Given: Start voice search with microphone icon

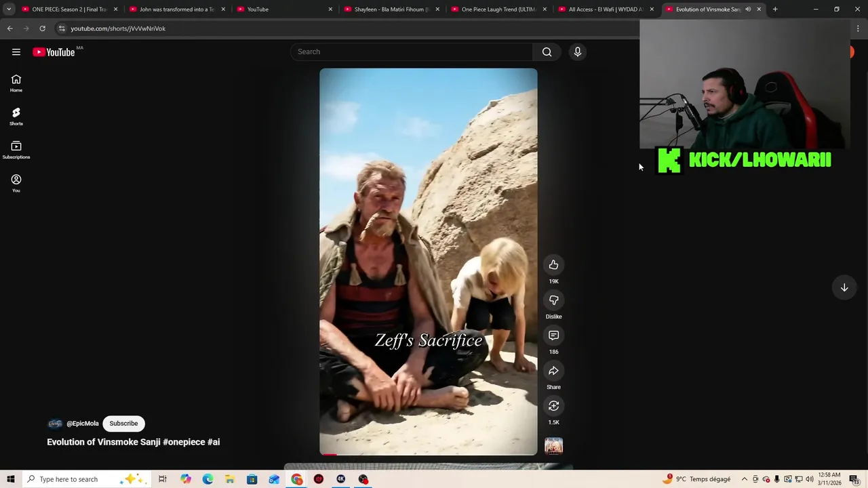Looking at the screenshot, I should coord(578,52).
